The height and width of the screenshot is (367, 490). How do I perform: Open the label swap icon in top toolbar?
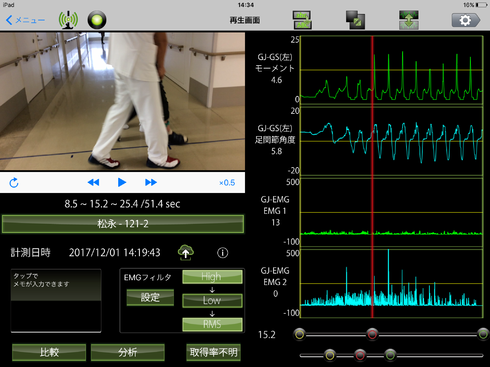(302, 20)
